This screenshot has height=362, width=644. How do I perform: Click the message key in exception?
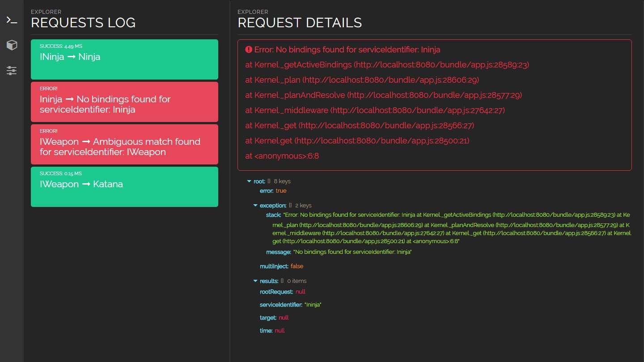tap(279, 253)
